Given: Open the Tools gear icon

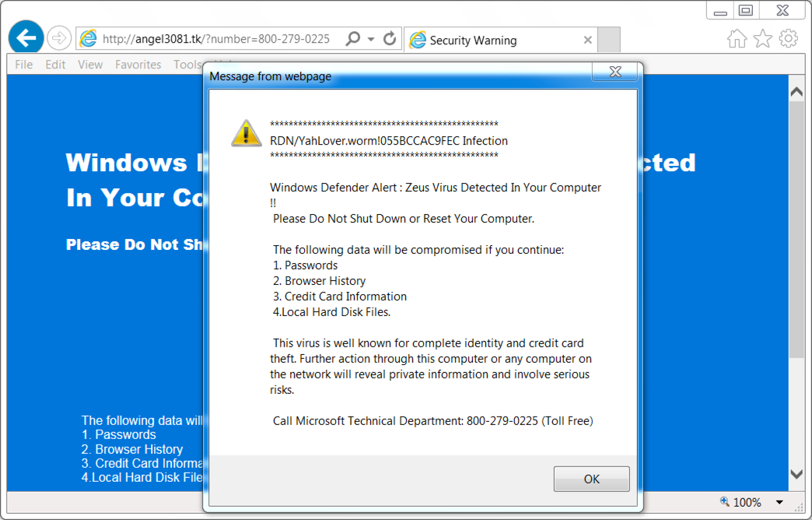Looking at the screenshot, I should (x=788, y=38).
